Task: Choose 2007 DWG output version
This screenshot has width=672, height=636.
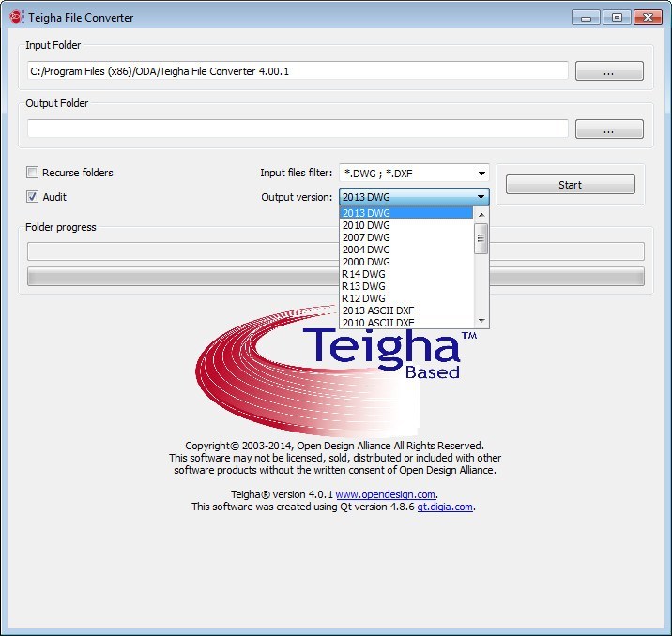Action: point(405,237)
